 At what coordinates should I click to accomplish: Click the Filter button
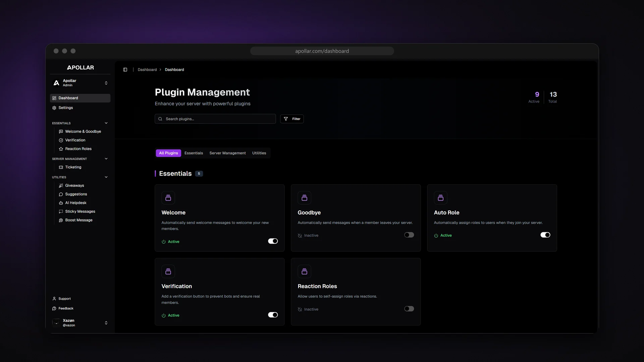coord(292,119)
